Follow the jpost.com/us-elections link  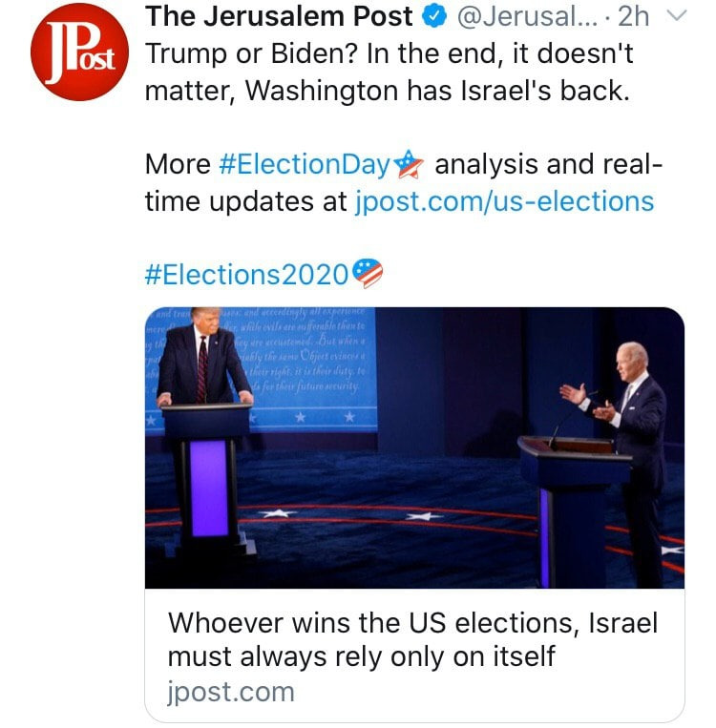(504, 201)
